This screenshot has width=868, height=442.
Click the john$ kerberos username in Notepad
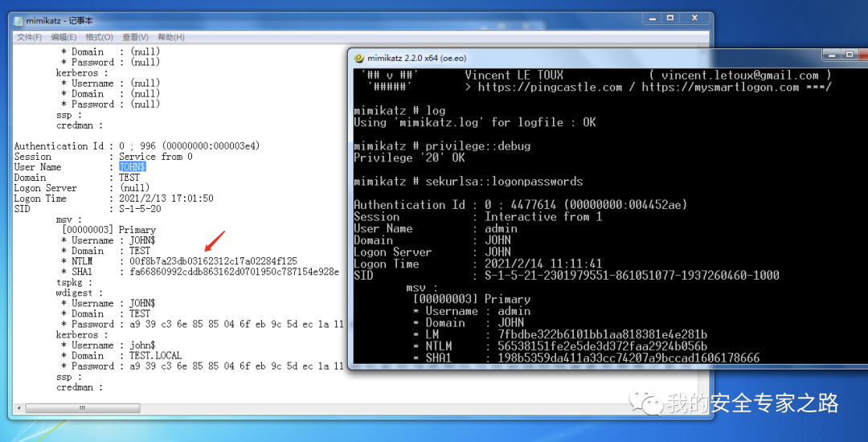point(142,346)
